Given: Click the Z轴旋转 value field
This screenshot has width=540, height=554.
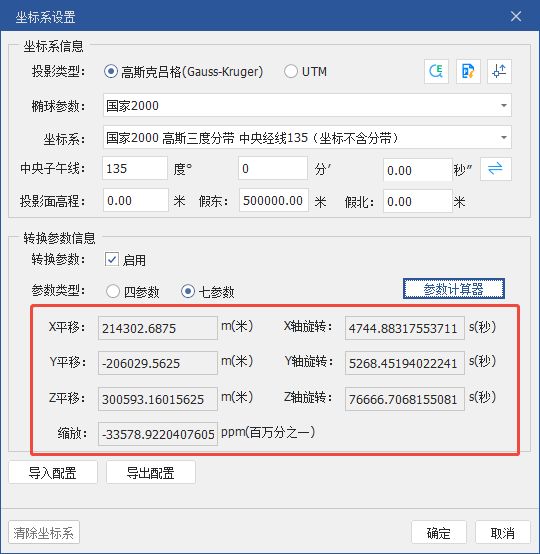Looking at the screenshot, I should (405, 399).
